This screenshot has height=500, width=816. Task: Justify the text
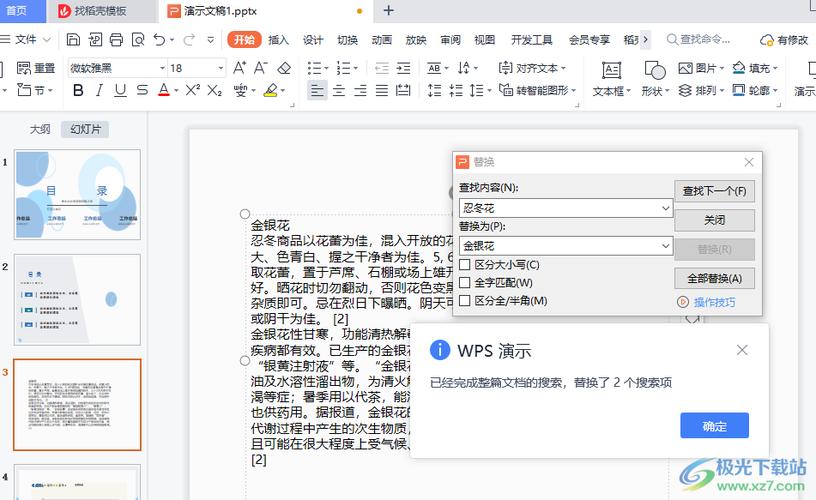click(x=382, y=91)
